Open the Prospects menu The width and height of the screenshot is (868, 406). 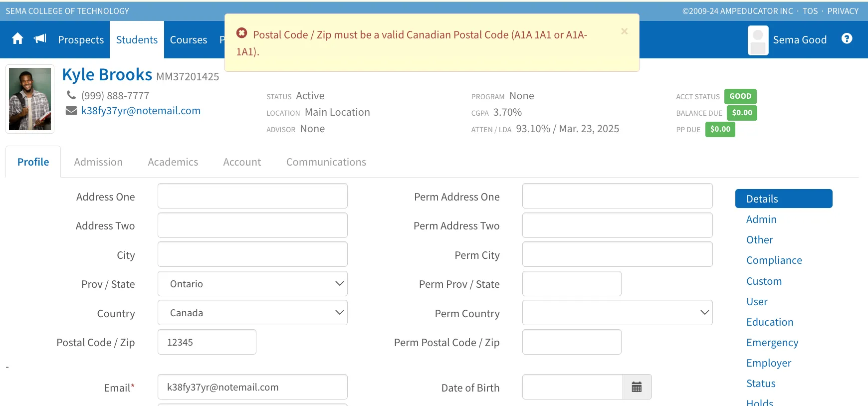pos(81,40)
